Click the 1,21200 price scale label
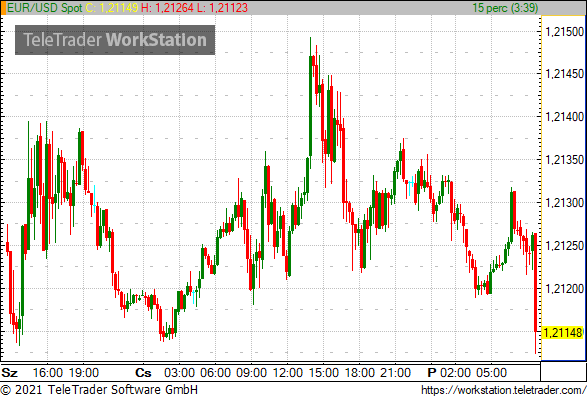 [x=565, y=289]
